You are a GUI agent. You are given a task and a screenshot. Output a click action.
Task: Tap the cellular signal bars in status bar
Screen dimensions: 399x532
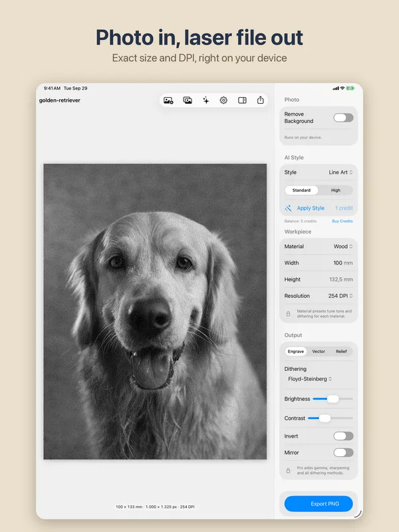pos(336,88)
